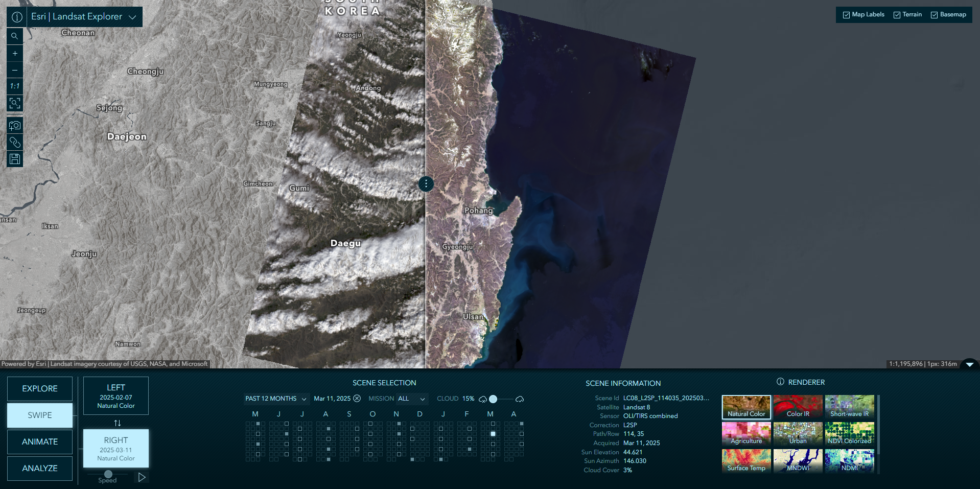
Task: Swap left and right scenes
Action: pyautogui.click(x=117, y=423)
